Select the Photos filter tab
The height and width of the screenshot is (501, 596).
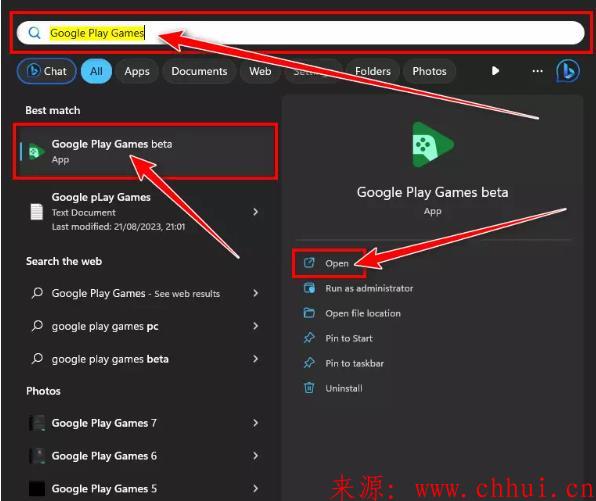click(x=429, y=71)
